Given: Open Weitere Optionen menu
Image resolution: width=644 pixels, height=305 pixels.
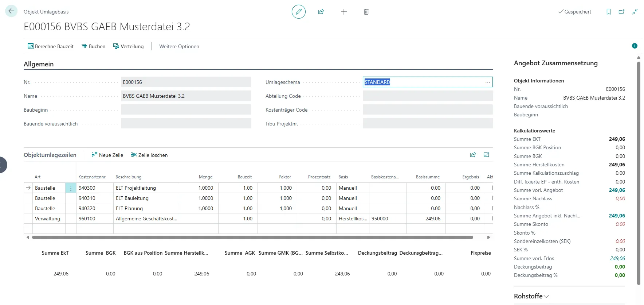Looking at the screenshot, I should [179, 46].
